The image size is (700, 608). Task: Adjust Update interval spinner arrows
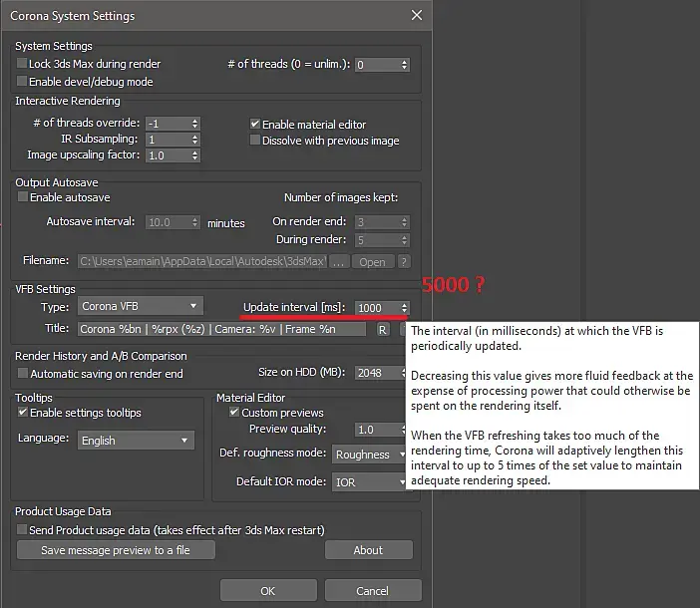405,308
